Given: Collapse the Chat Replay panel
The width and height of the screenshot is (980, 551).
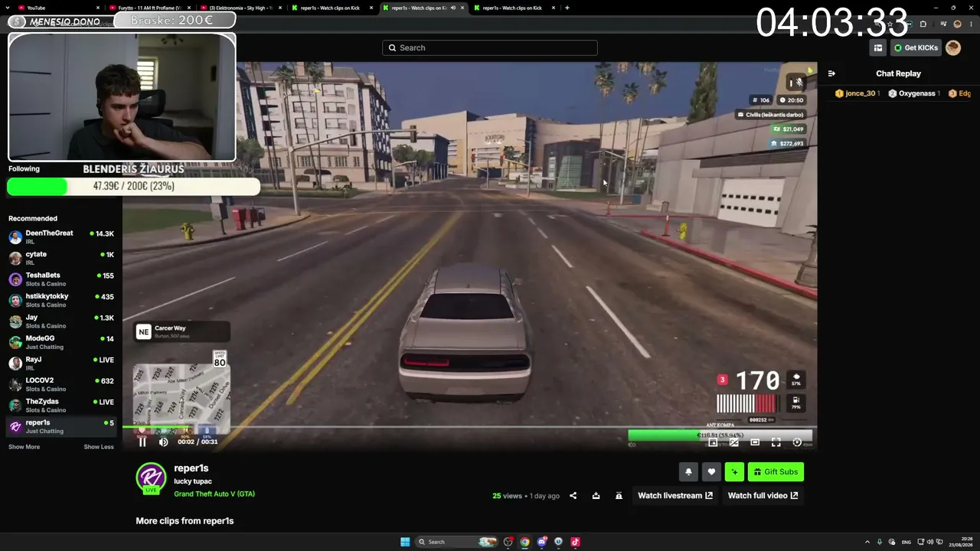Looking at the screenshot, I should click(x=831, y=73).
